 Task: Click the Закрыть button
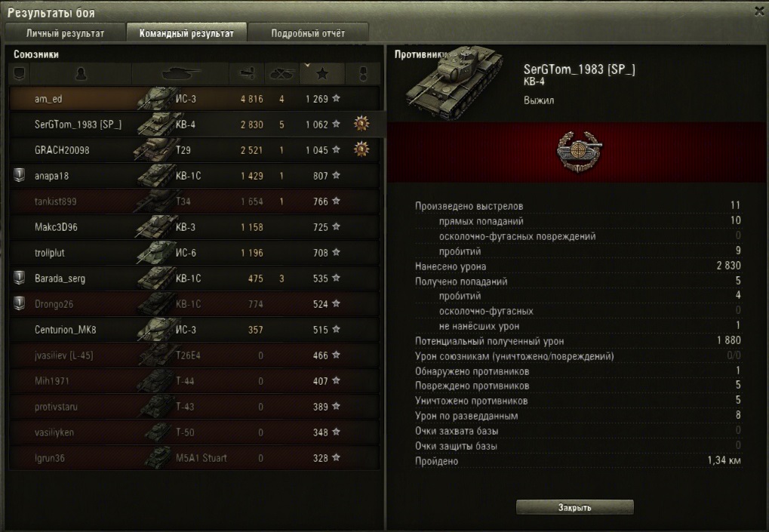coord(575,508)
